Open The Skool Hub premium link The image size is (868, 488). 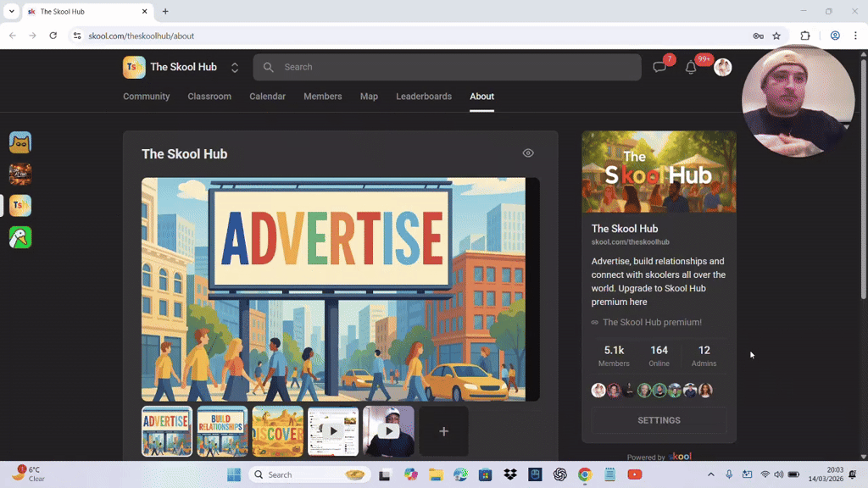(652, 322)
